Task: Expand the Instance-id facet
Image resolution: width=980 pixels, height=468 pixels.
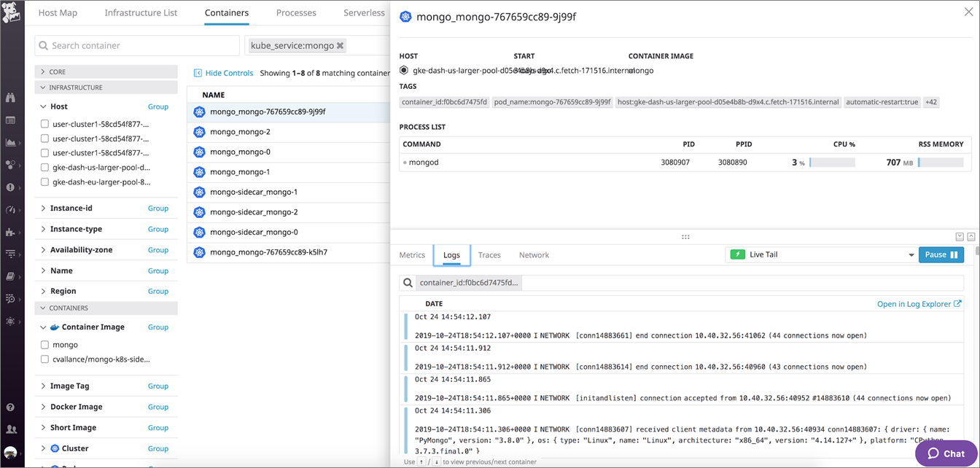Action: [x=43, y=208]
